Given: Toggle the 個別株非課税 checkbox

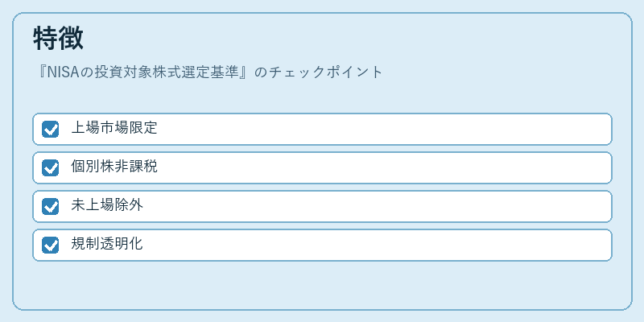Looking at the screenshot, I should (x=50, y=167).
